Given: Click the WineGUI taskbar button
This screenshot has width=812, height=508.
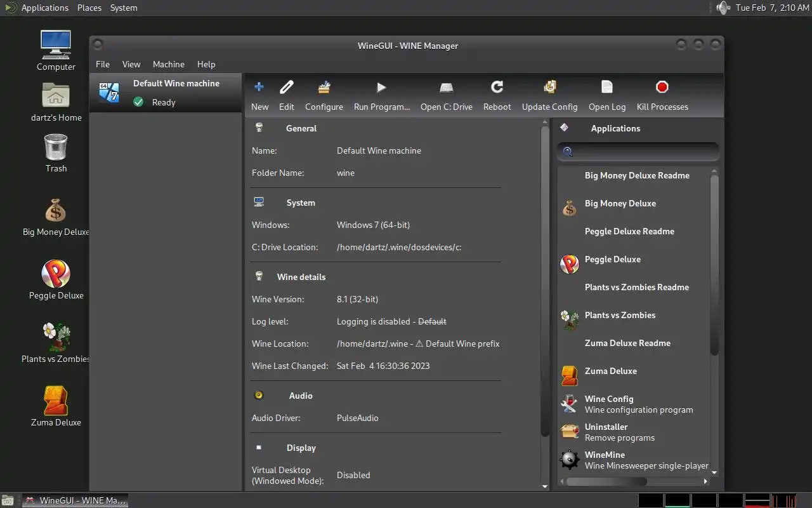Looking at the screenshot, I should (75, 500).
